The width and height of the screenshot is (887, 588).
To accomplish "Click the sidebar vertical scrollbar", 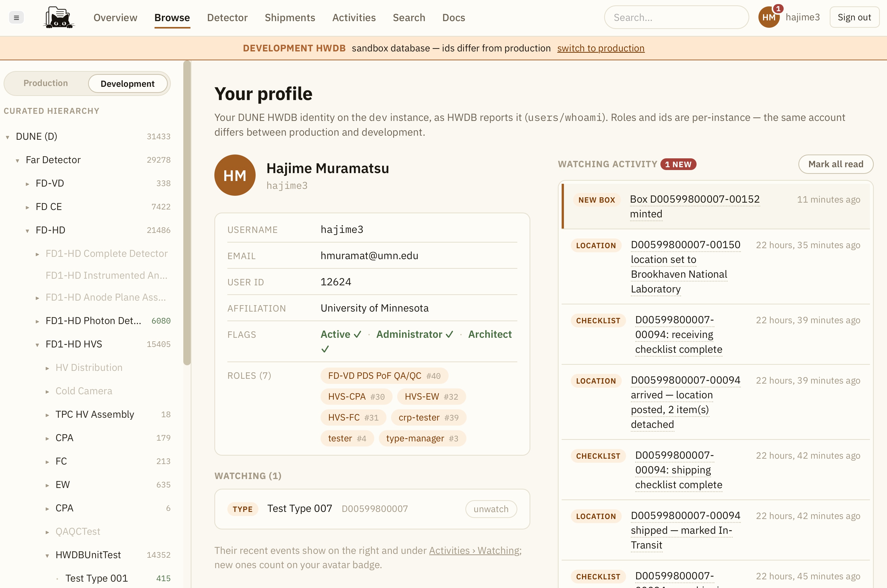I will pyautogui.click(x=187, y=213).
